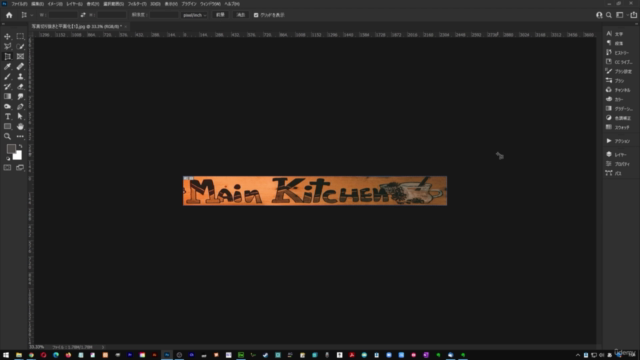Viewport: 640px width, 360px height.
Task: Open the アクション (Actions) panel
Action: click(619, 141)
